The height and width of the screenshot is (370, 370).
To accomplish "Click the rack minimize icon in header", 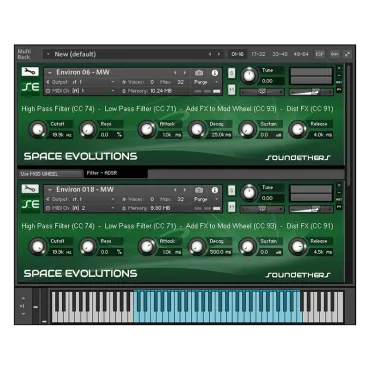I will [347, 54].
